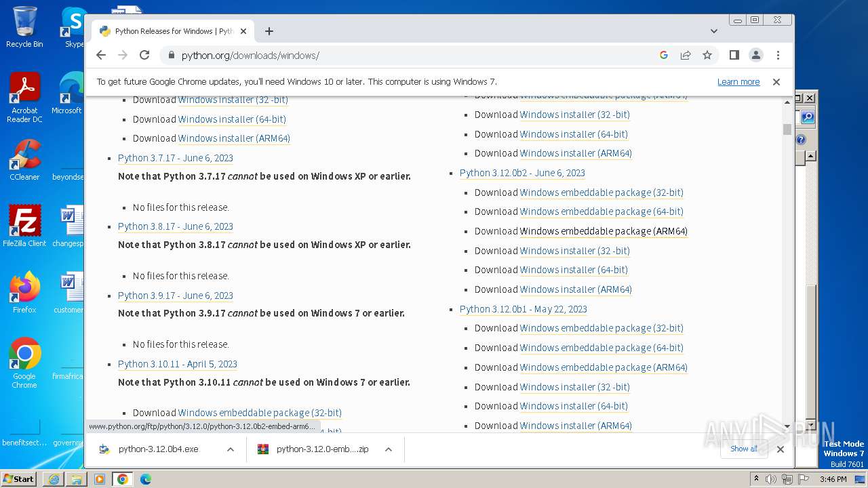
Task: Reload the python.org page
Action: (144, 56)
